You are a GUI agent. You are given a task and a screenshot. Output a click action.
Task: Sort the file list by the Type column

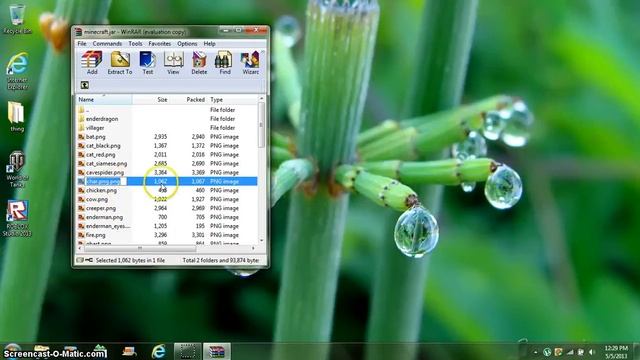(233, 100)
